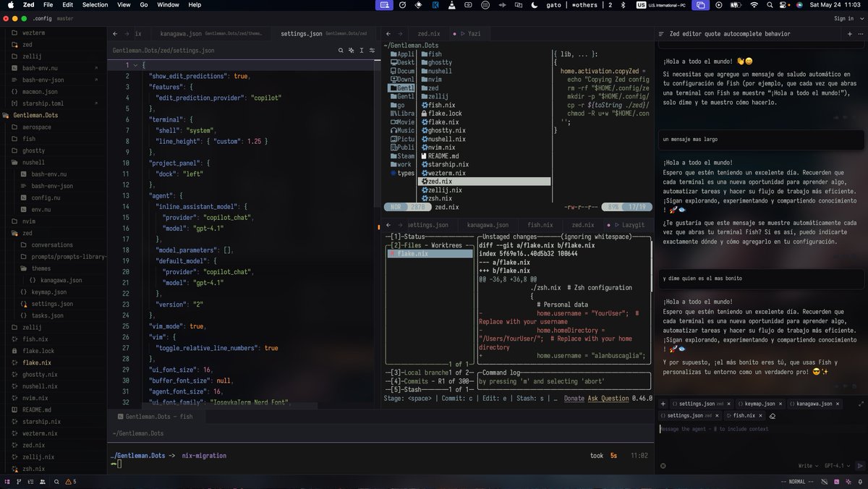Click the Donate link in Lazygit footer
Image resolution: width=868 pixels, height=489 pixels.
(x=574, y=398)
